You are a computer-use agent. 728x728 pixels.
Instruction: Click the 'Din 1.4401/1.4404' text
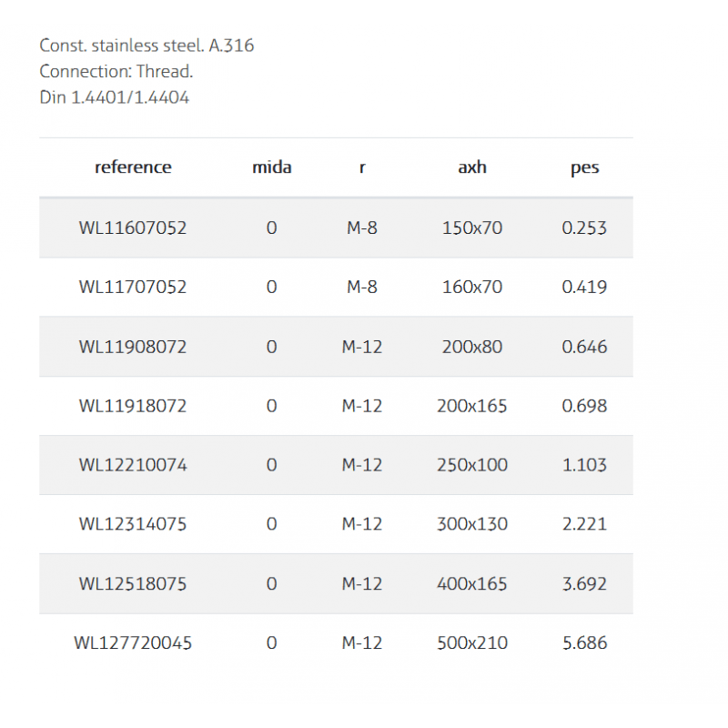tap(115, 97)
